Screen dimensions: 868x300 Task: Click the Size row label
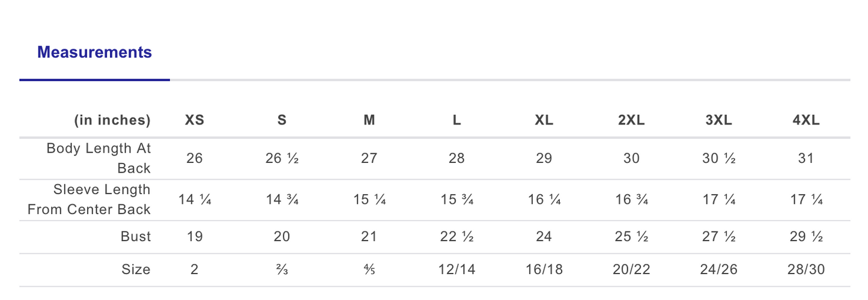click(136, 270)
